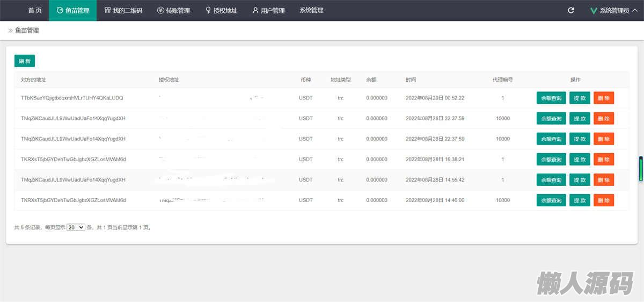Click 提款 in first table row
The width and height of the screenshot is (644, 302).
tap(580, 98)
